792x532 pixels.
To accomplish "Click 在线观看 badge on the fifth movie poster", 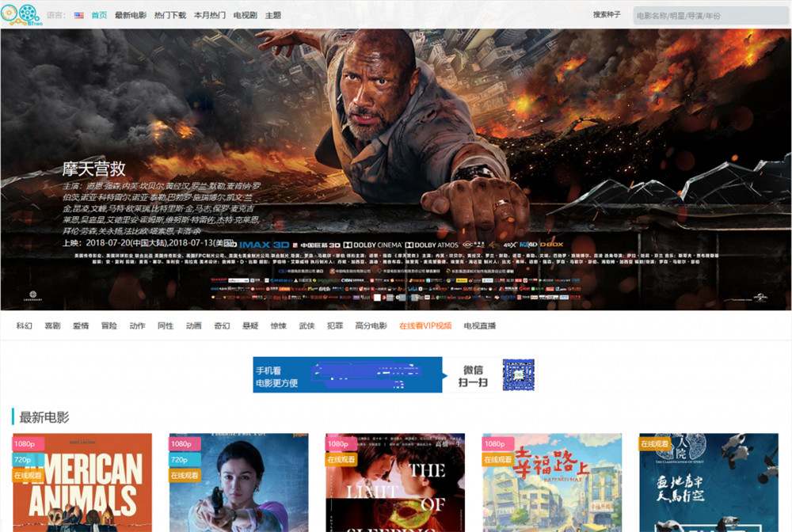I will (656, 444).
